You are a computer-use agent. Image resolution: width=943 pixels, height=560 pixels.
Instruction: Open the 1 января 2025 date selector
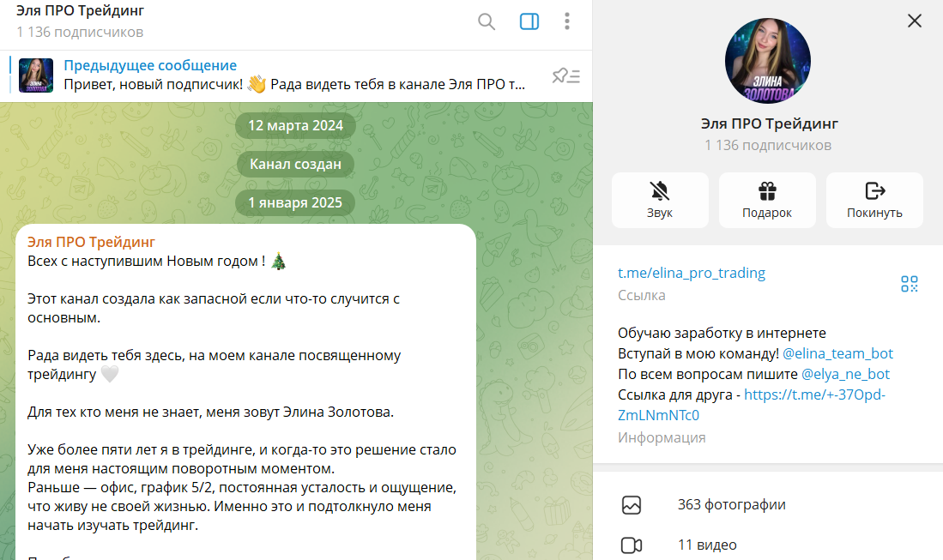(295, 203)
